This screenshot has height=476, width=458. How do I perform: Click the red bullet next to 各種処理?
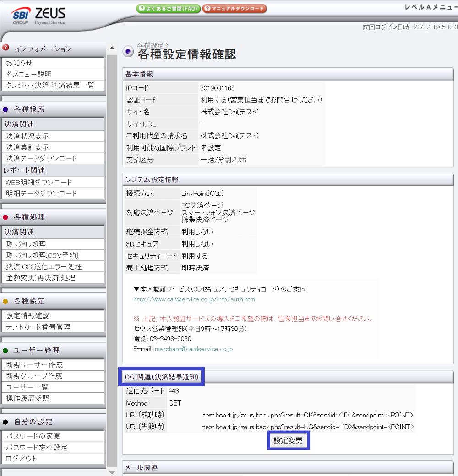pyautogui.click(x=5, y=217)
